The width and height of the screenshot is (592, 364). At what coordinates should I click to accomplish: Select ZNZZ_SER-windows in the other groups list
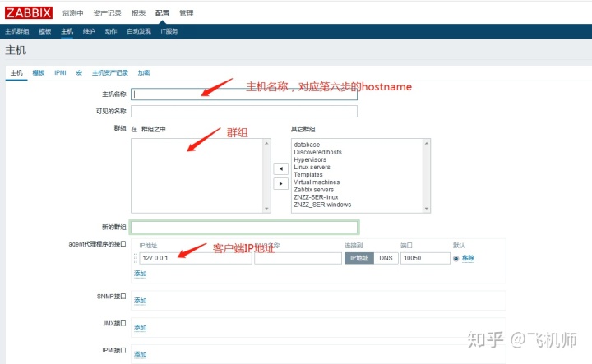pos(322,205)
